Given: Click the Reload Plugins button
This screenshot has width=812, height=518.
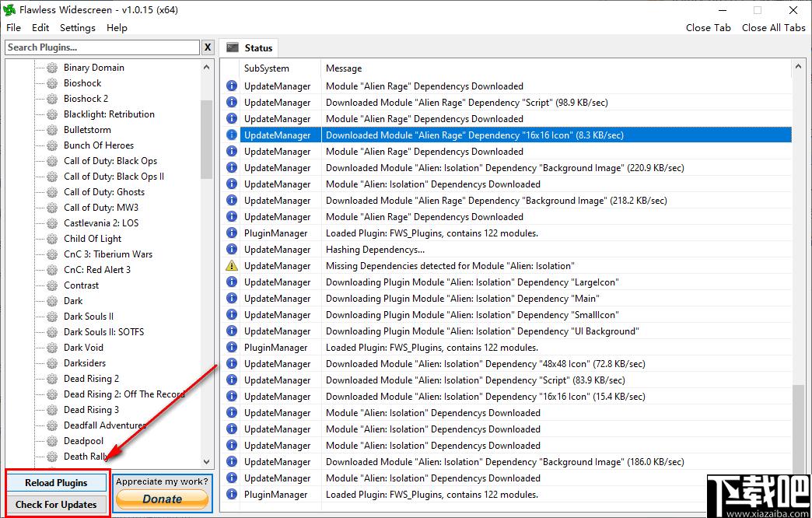Looking at the screenshot, I should pos(56,482).
